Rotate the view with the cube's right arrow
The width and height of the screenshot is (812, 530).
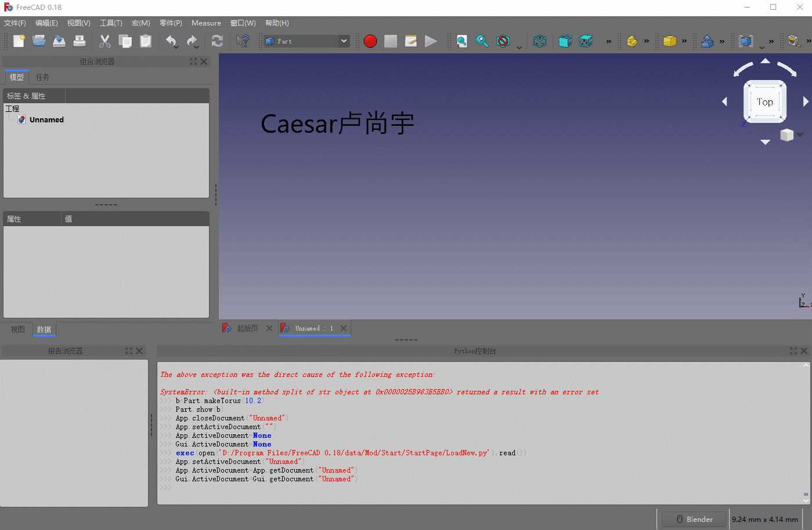click(x=806, y=101)
